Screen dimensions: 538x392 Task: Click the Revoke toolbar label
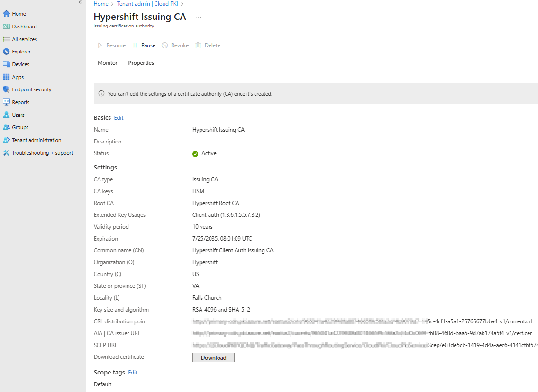pyautogui.click(x=180, y=45)
